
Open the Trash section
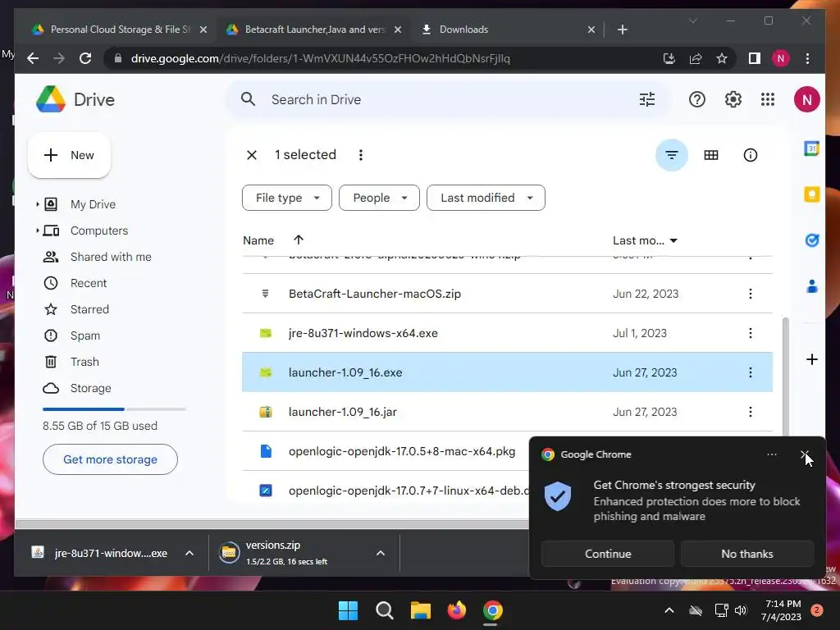click(84, 362)
